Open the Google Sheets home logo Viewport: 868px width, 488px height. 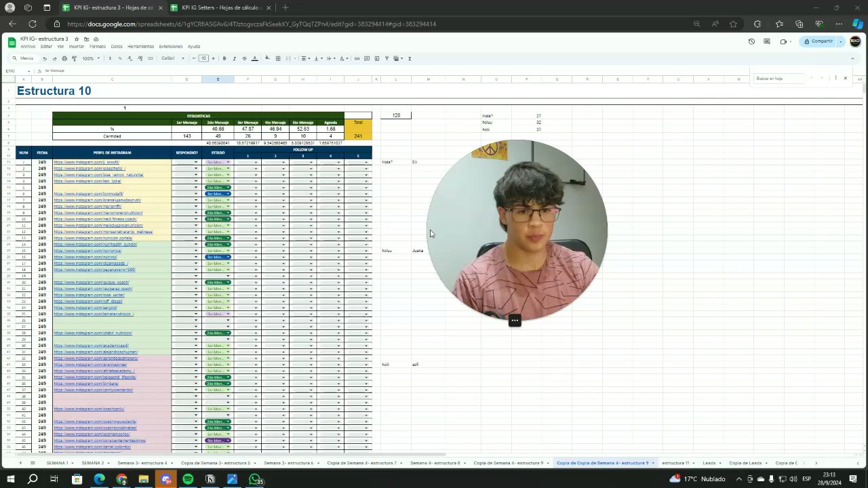click(x=12, y=42)
